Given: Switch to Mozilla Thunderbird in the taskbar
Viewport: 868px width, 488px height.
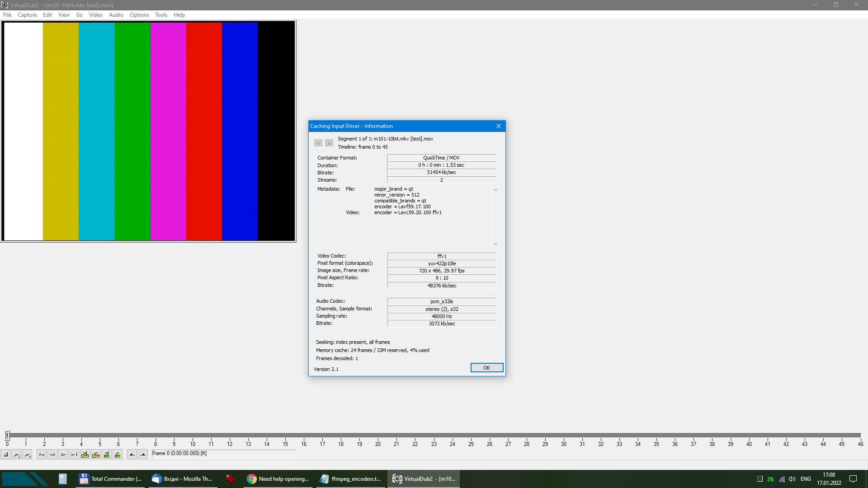Looking at the screenshot, I should (183, 479).
